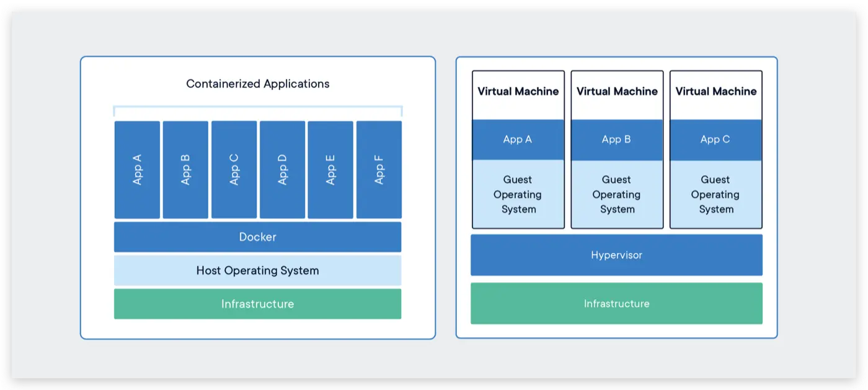
Task: Click the Containerized Applications heading
Action: pyautogui.click(x=257, y=84)
